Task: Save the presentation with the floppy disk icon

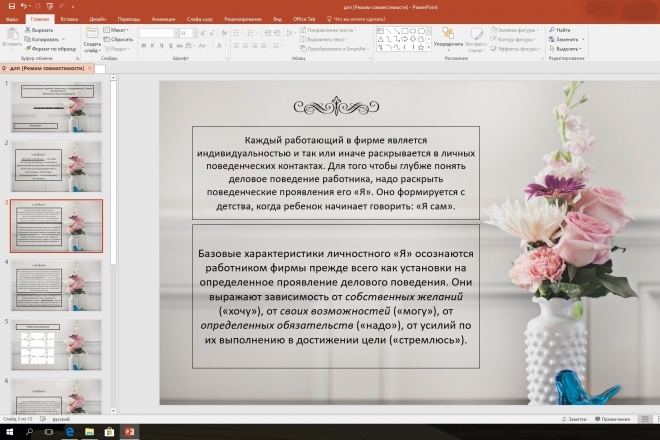Action: pos(11,6)
